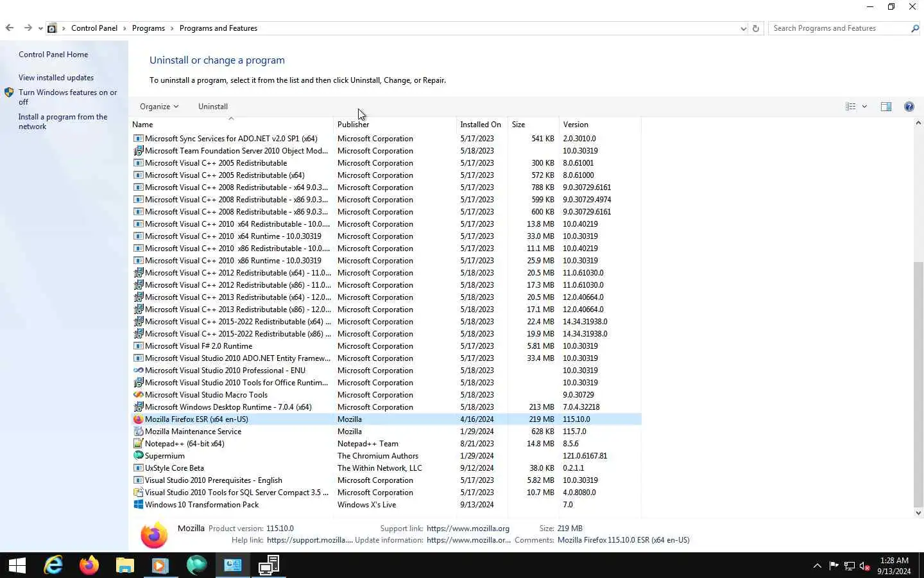Sort by the Name column header

pos(232,125)
